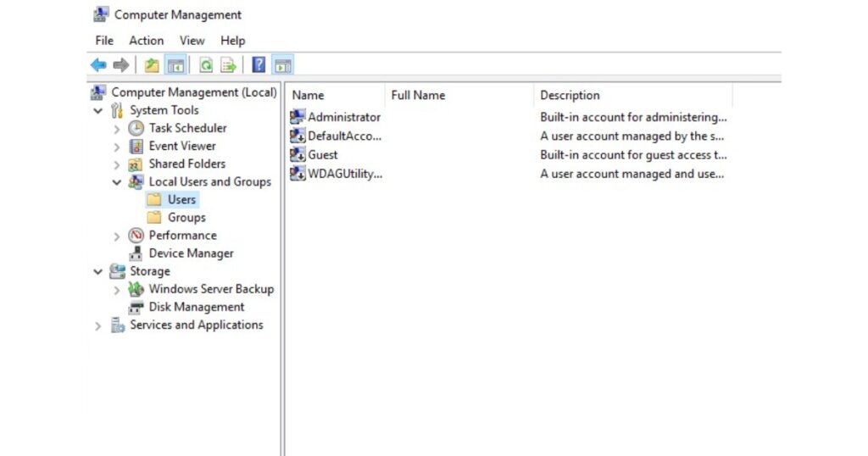Click 'Built-in account for administering...' description
Viewport: 868px width, 456px height.
(x=633, y=117)
